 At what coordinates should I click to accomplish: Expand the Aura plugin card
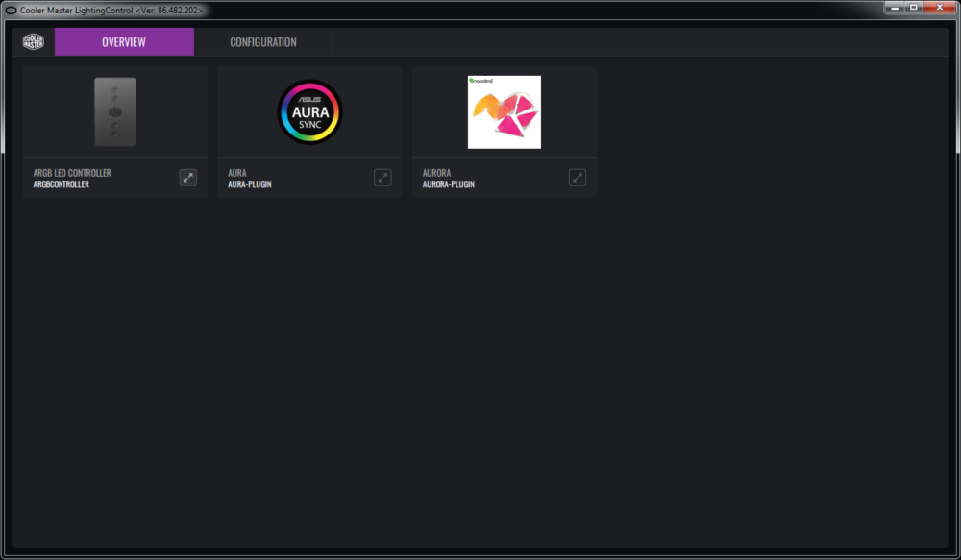pyautogui.click(x=382, y=178)
